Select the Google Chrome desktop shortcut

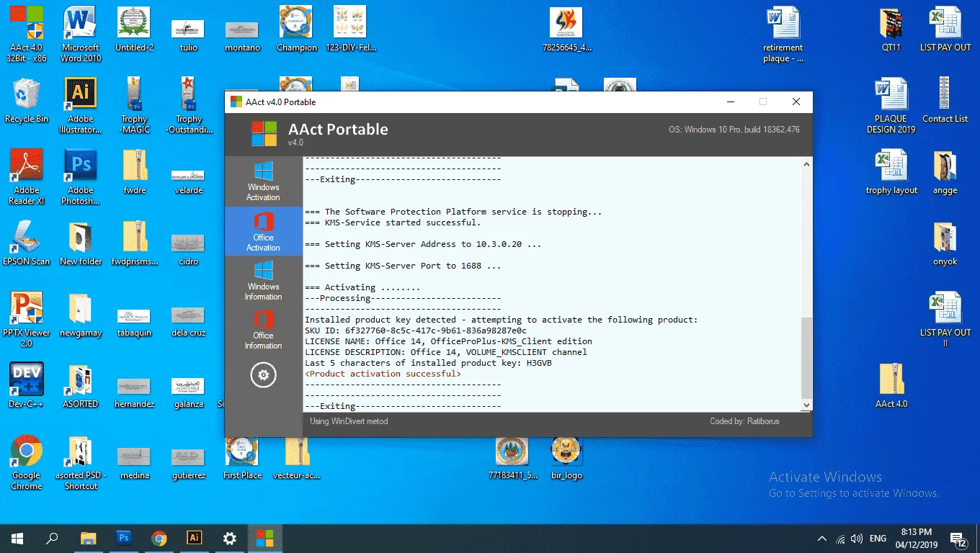tap(27, 462)
